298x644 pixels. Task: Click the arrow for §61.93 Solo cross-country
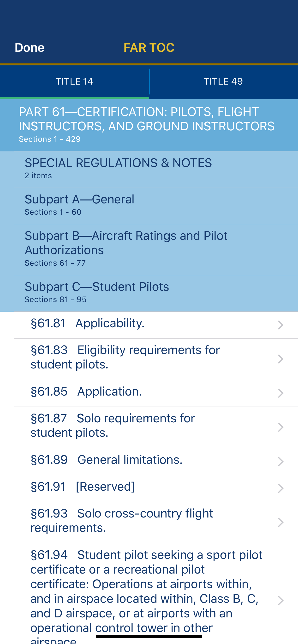tap(280, 522)
